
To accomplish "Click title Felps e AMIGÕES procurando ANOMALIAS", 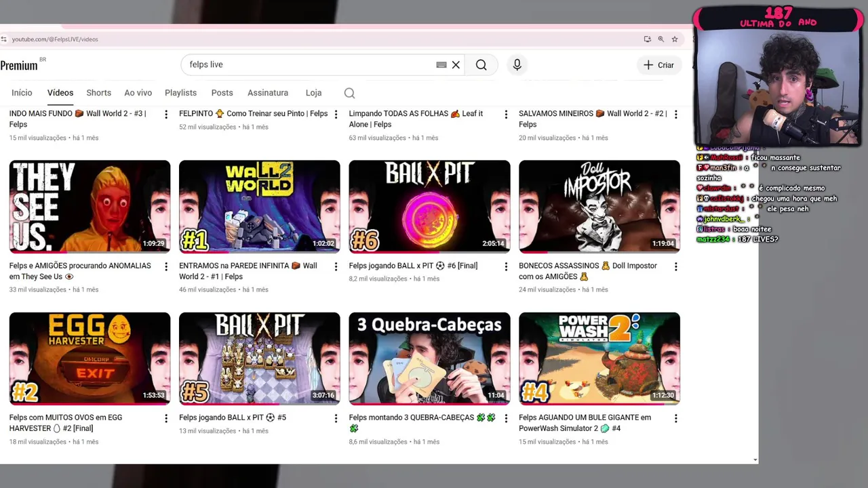I will pyautogui.click(x=80, y=271).
